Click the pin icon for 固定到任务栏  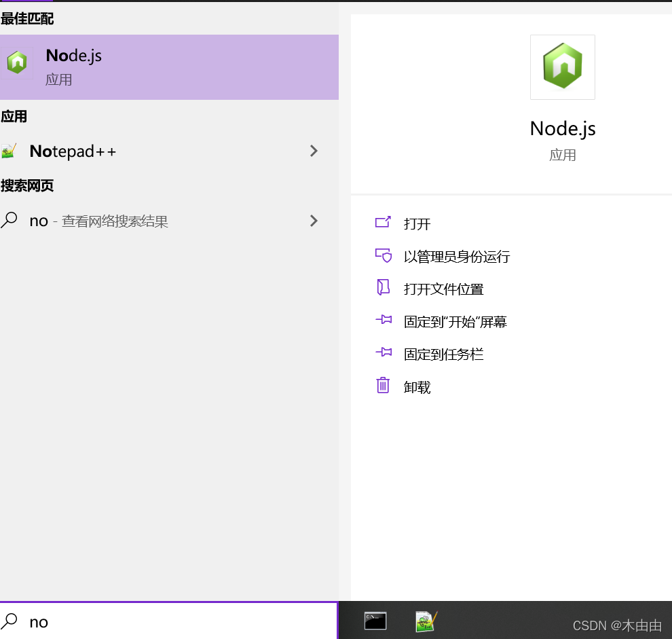(x=384, y=353)
